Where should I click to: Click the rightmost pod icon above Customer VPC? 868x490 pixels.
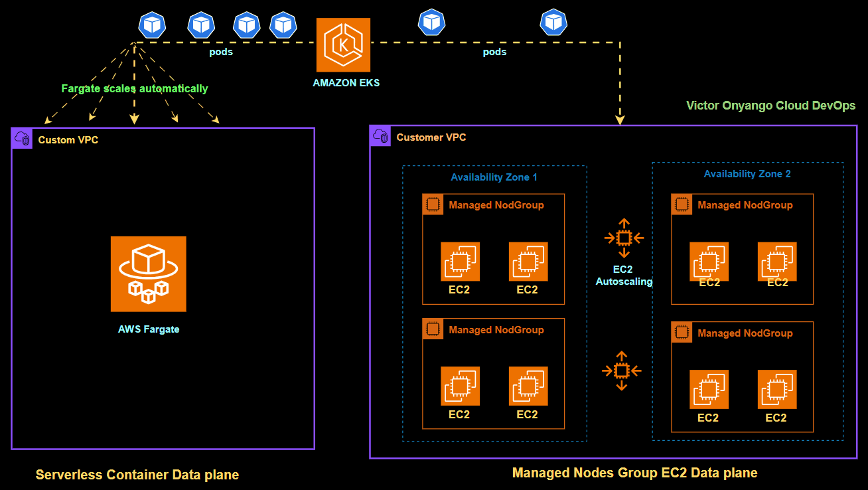point(553,23)
